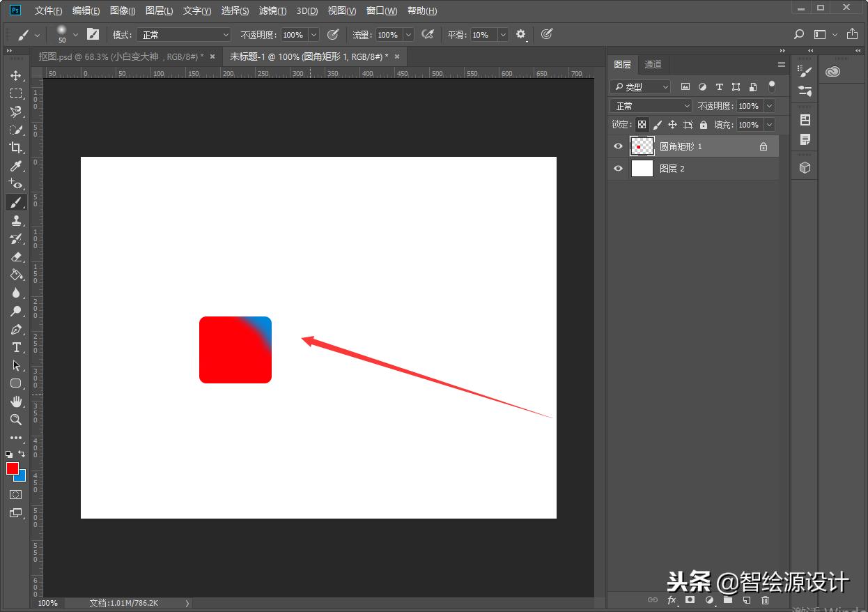
Task: Select the Move tool
Action: pyautogui.click(x=15, y=75)
